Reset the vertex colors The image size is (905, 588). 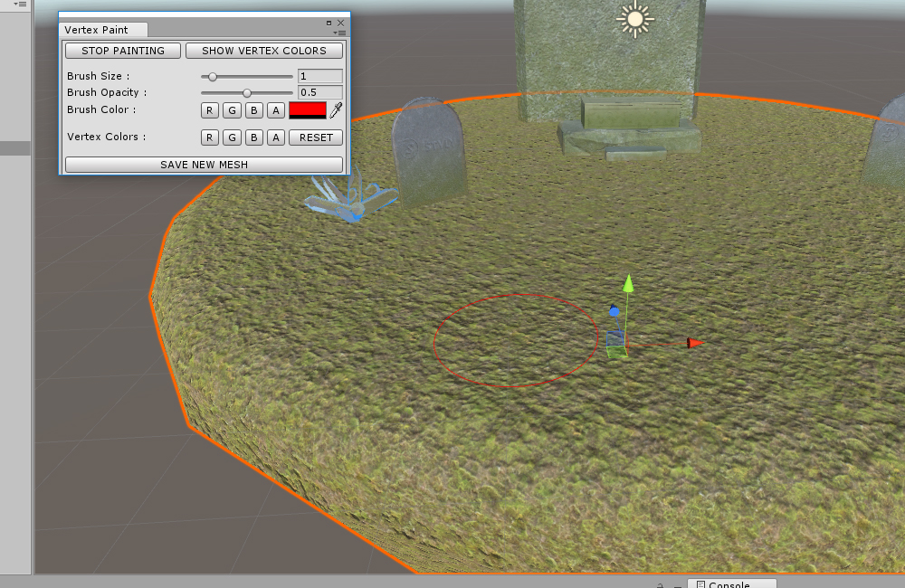click(x=316, y=138)
